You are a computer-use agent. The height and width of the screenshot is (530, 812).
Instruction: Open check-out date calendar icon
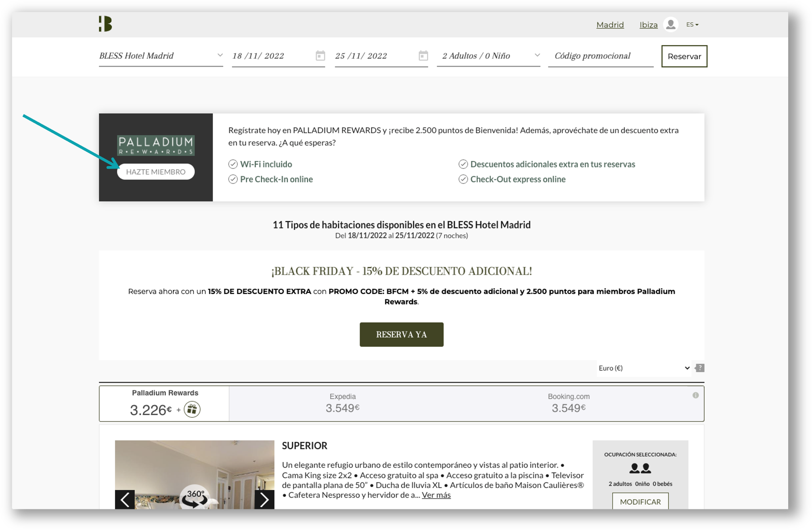coord(423,55)
